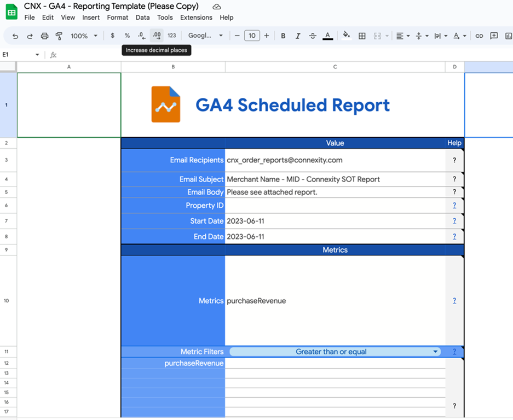513x420 pixels.
Task: Go to Sheets home via green logo
Action: [12, 12]
